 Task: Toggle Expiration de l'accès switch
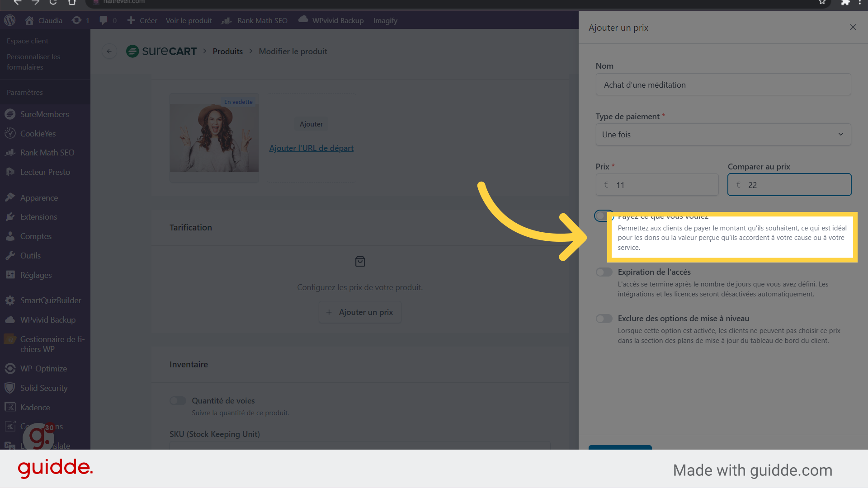[604, 272]
